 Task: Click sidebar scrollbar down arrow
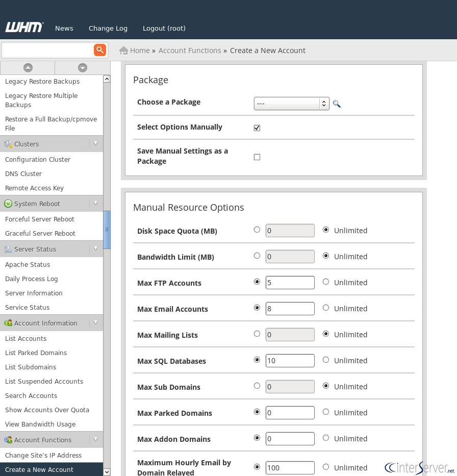[107, 472]
